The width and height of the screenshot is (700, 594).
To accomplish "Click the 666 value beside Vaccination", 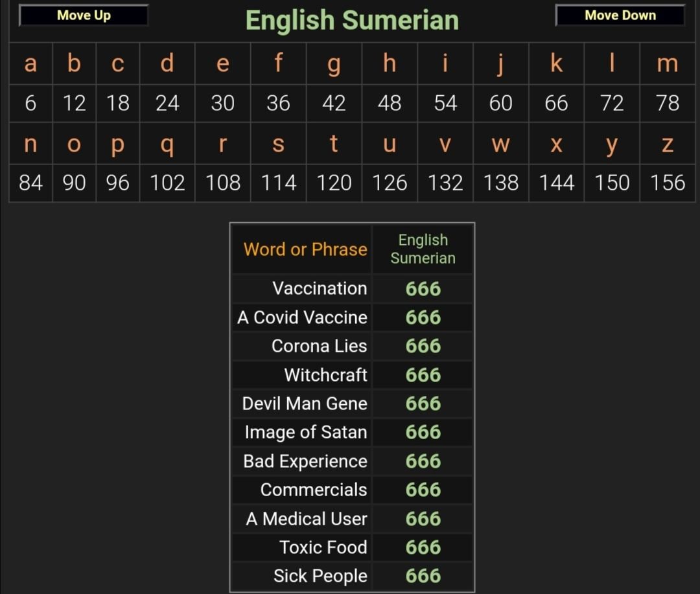I will pyautogui.click(x=423, y=289).
